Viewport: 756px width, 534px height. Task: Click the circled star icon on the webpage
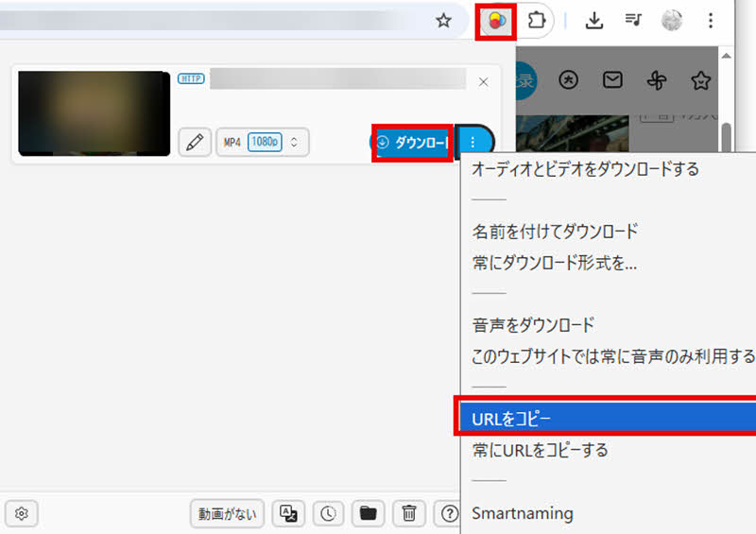pyautogui.click(x=569, y=80)
